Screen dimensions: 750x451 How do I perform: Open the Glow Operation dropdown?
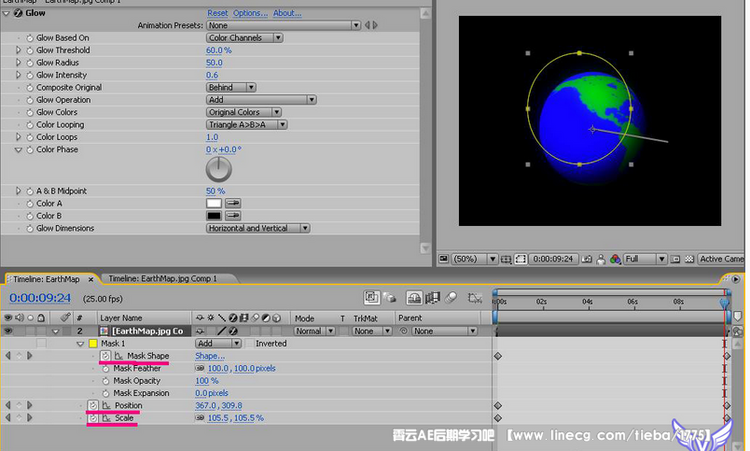[x=262, y=100]
